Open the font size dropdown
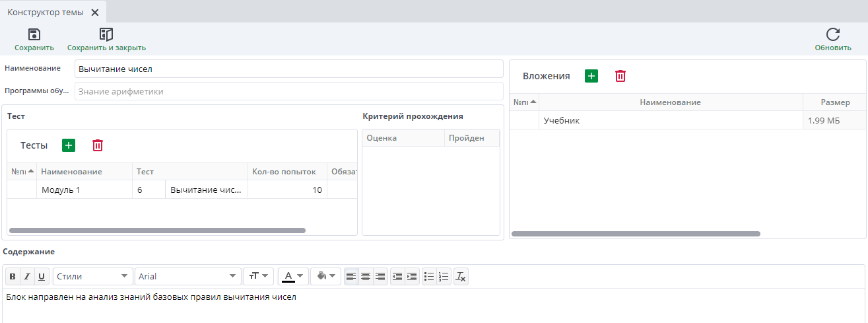This screenshot has width=868, height=323. [258, 277]
